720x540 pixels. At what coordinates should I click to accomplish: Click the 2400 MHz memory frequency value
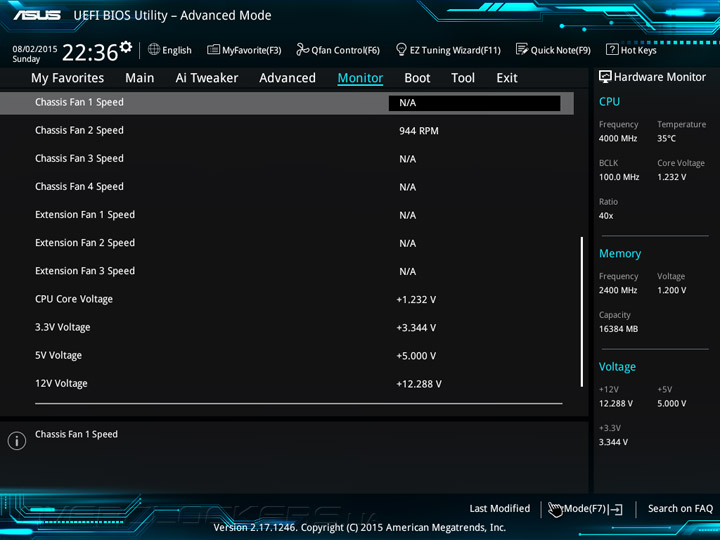618,290
